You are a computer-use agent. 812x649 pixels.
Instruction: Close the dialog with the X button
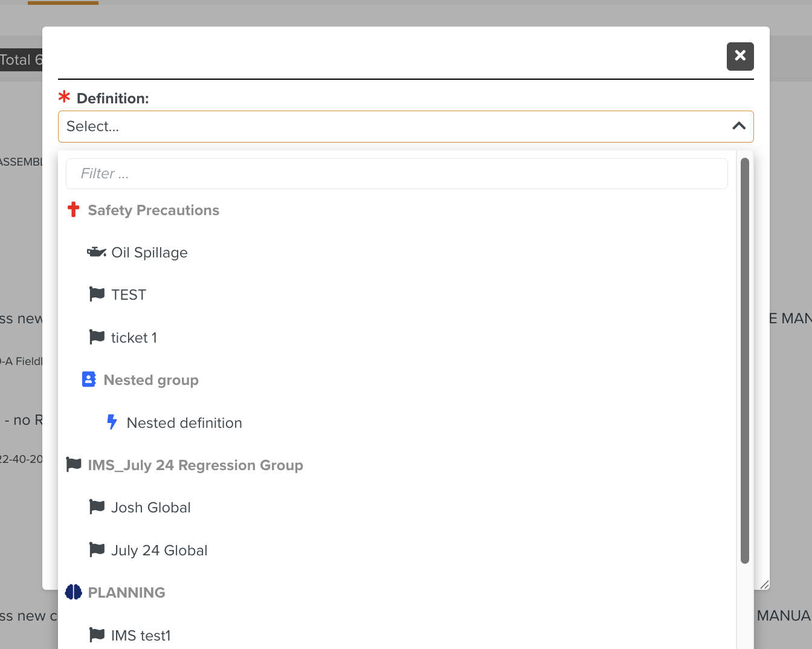tap(740, 56)
